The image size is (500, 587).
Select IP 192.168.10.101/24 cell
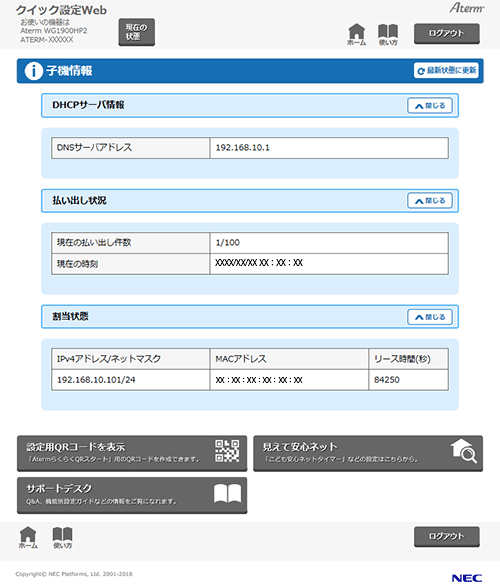(130, 380)
